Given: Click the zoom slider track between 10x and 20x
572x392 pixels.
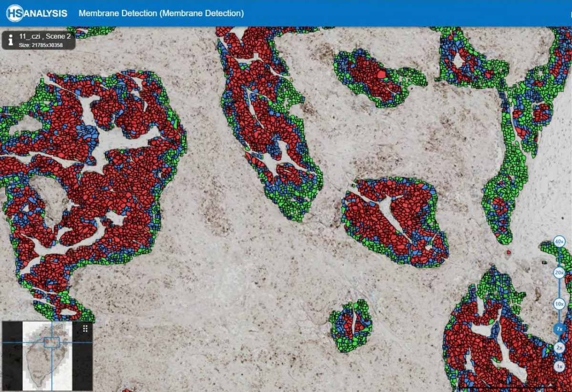Looking at the screenshot, I should [x=559, y=289].
